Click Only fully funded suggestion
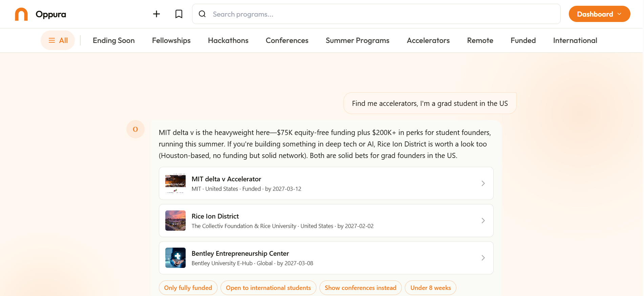 [x=188, y=288]
